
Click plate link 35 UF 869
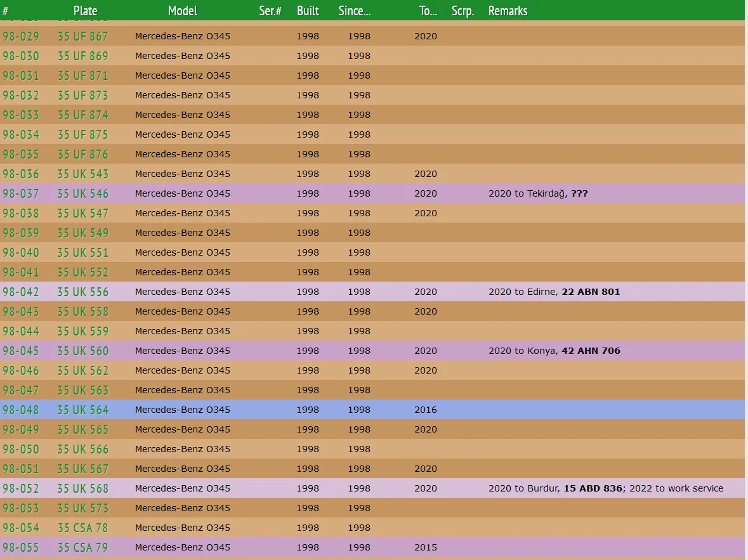point(82,56)
